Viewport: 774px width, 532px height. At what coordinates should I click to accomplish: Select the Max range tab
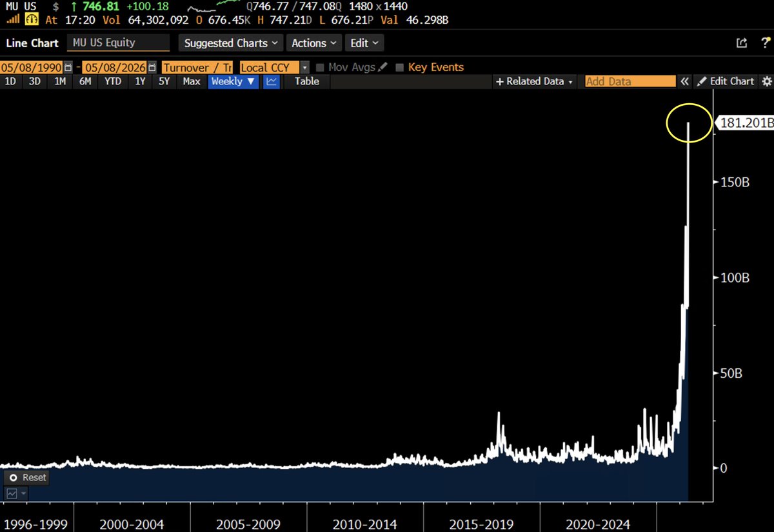pos(192,81)
